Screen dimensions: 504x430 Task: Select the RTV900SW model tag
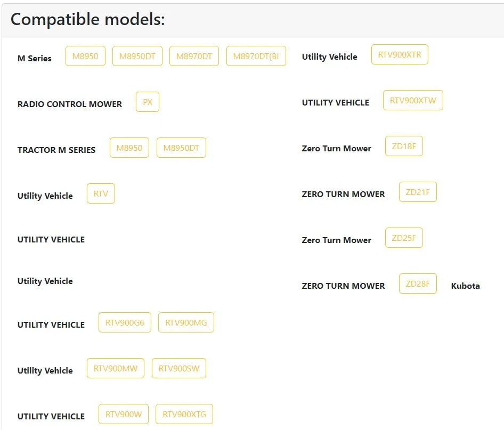pos(179,368)
